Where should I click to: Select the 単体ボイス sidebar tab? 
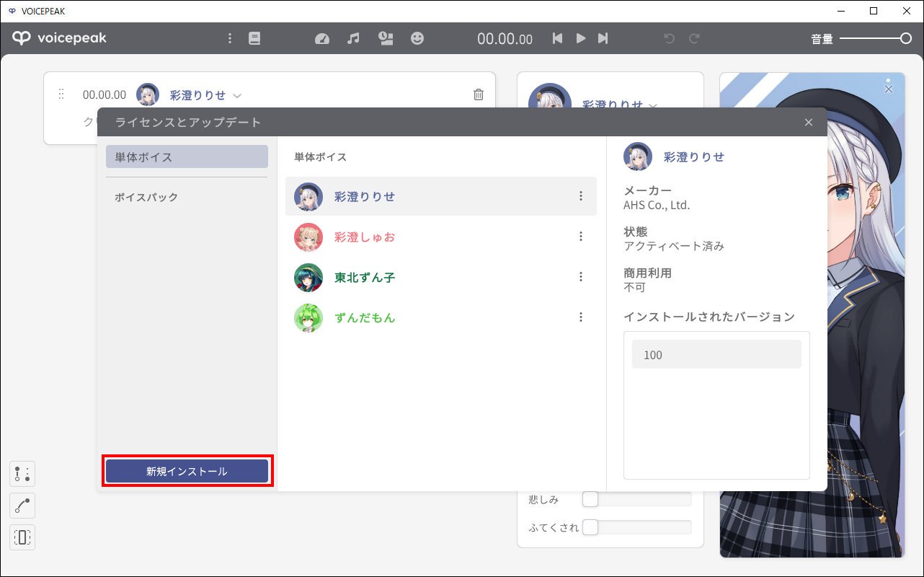coord(187,157)
